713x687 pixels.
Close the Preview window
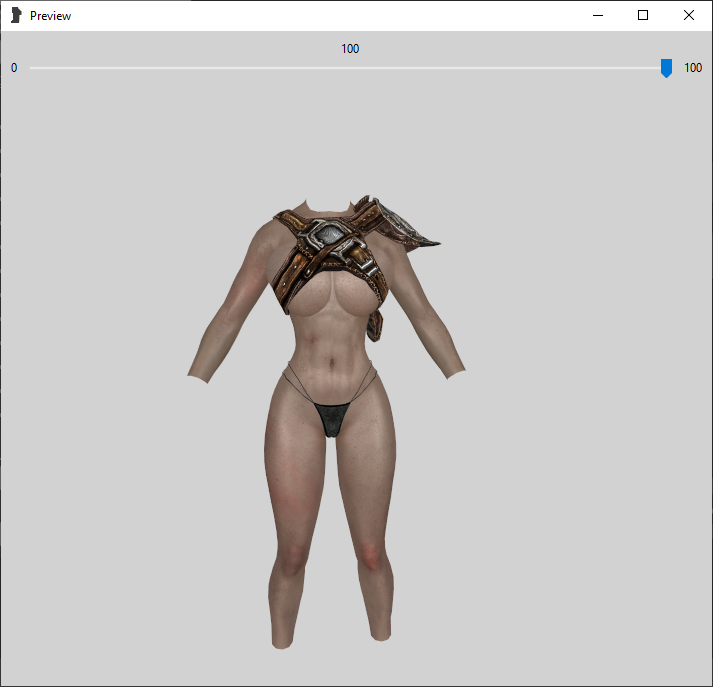click(688, 15)
